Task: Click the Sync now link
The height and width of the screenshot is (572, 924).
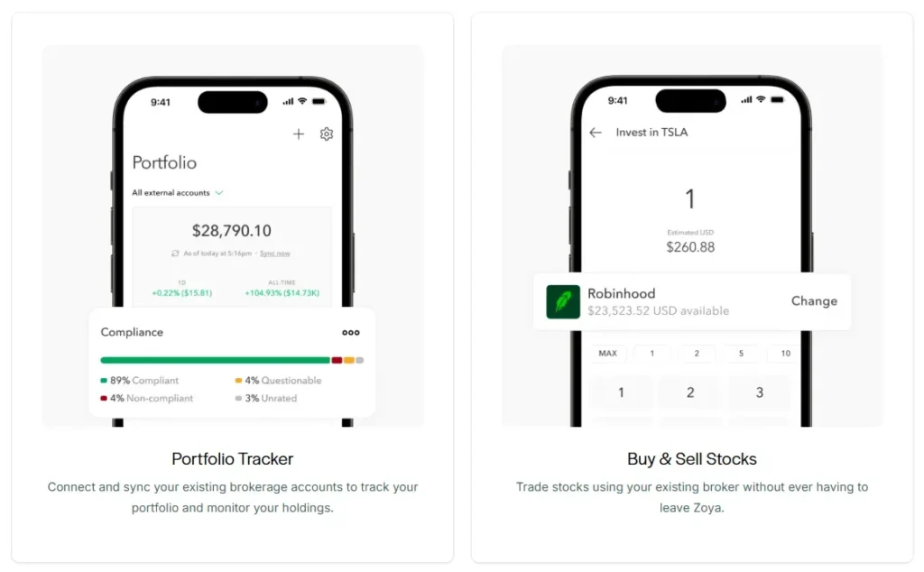Action: click(275, 254)
